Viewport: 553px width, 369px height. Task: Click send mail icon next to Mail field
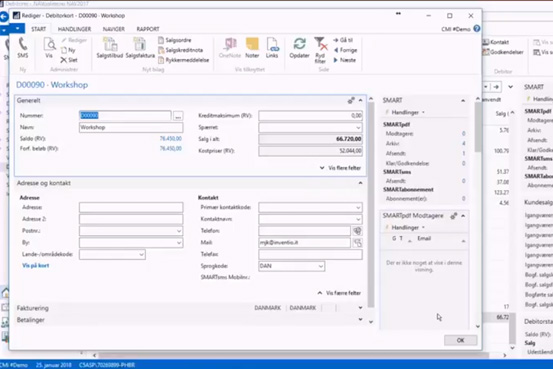[357, 243]
